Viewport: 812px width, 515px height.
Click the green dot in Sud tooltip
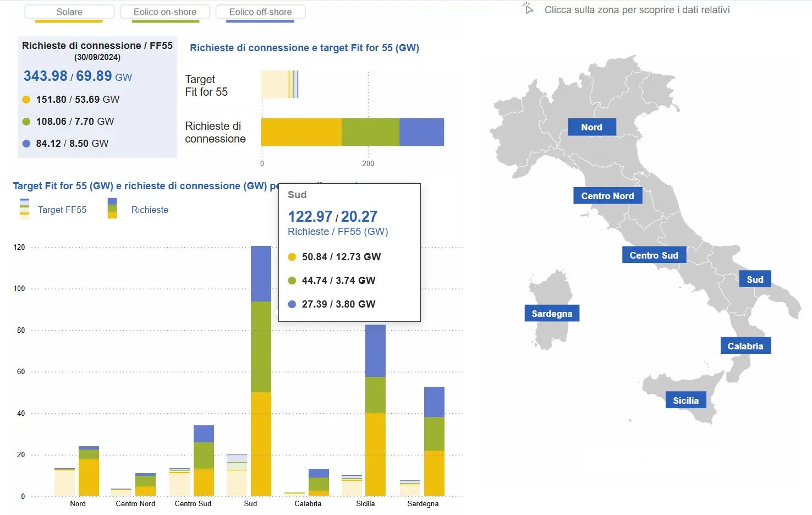pos(292,281)
